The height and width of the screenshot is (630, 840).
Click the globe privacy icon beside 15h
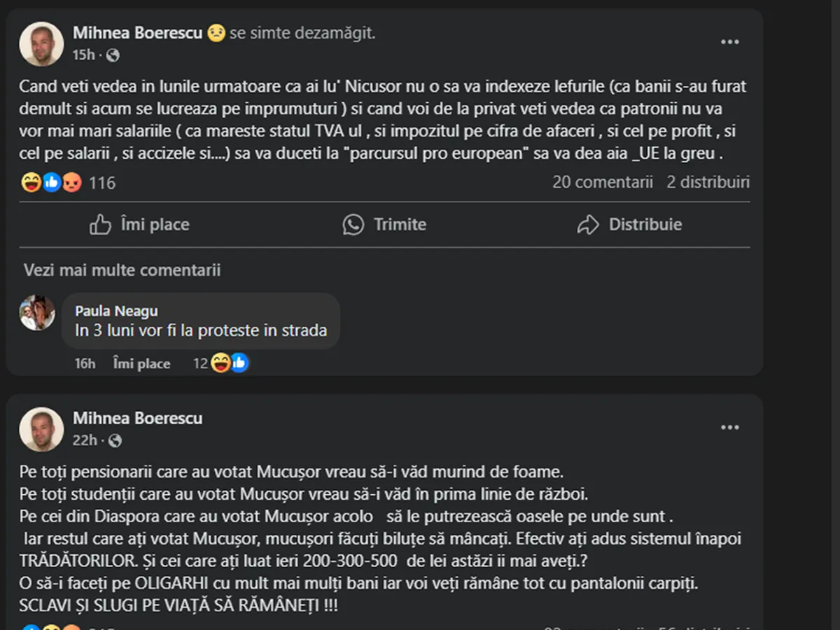tap(113, 55)
